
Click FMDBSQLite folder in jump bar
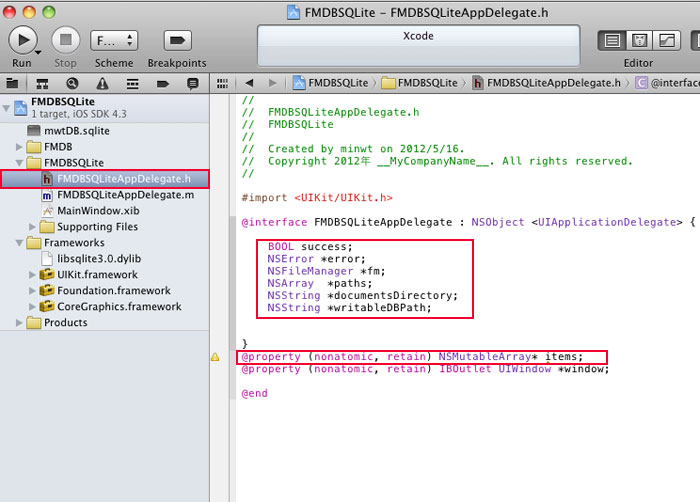click(420, 83)
